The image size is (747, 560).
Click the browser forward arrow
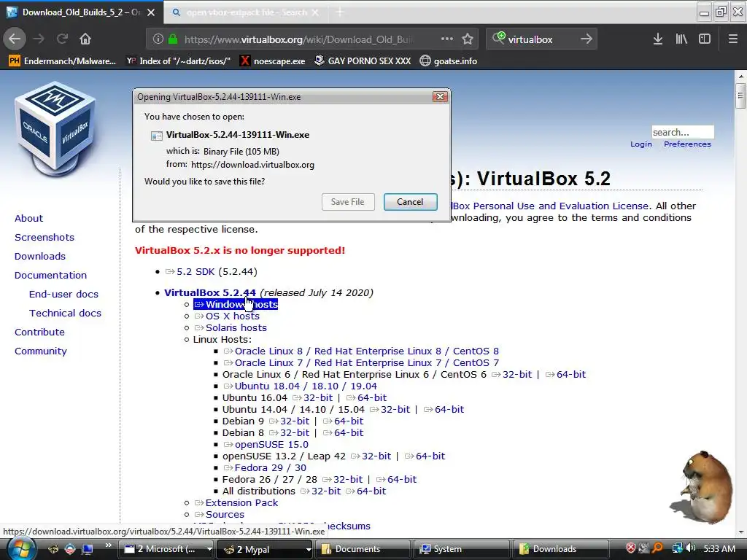point(39,39)
